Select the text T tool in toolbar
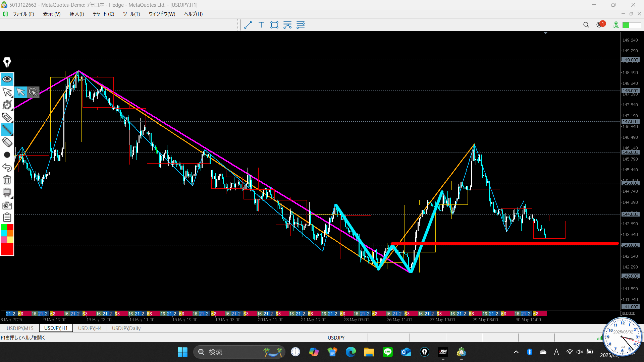Viewport: 644px width, 362px height. click(x=261, y=25)
